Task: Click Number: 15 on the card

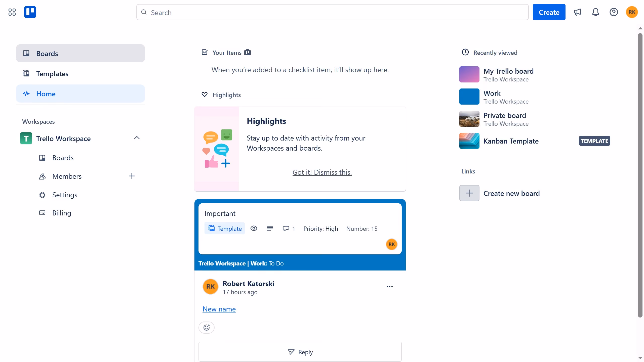Action: click(x=362, y=229)
